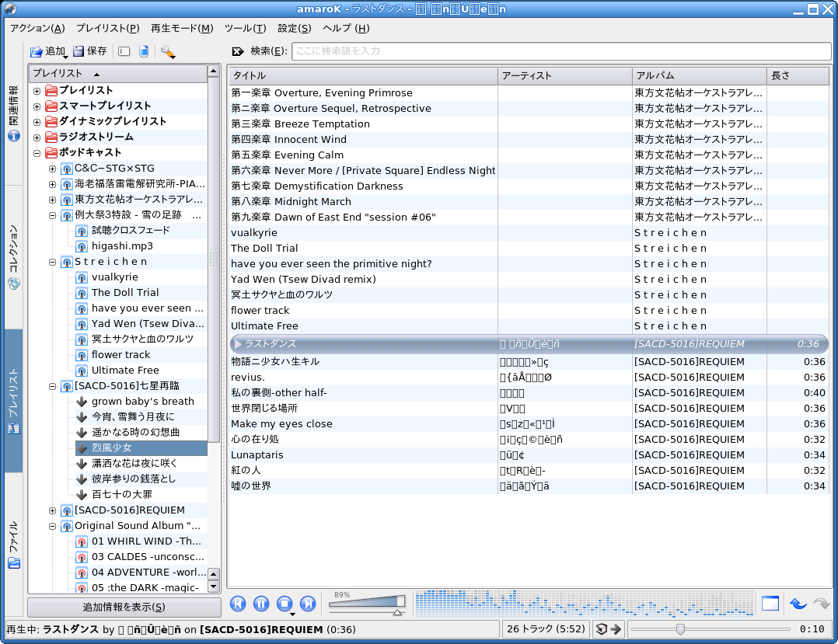Open the 設定 menu
The image size is (838, 644).
coord(294,28)
